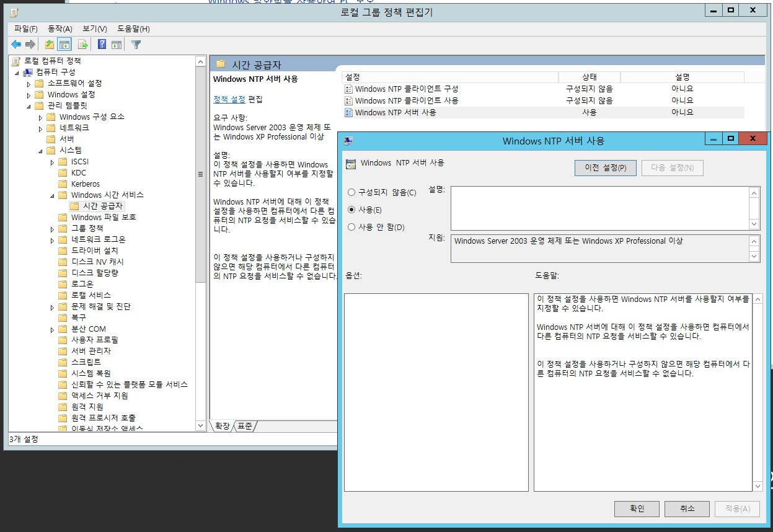Click the folder icon of 서버 관리자
Image resolution: width=773 pixels, height=532 pixels.
click(x=63, y=351)
